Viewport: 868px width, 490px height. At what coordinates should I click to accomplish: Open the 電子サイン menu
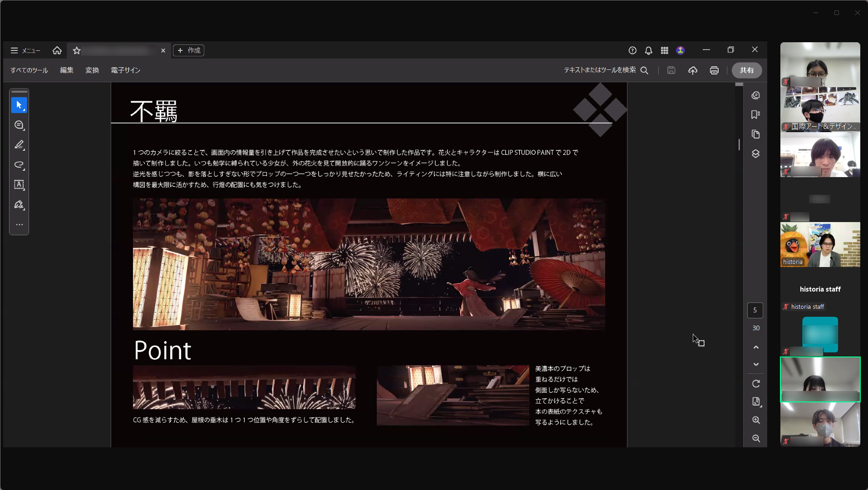click(126, 70)
